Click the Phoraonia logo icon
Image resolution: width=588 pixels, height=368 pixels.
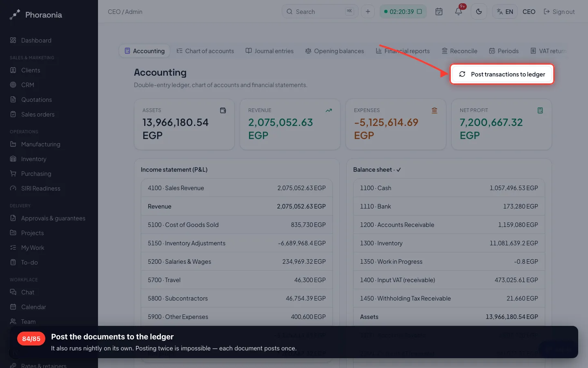[x=15, y=15]
